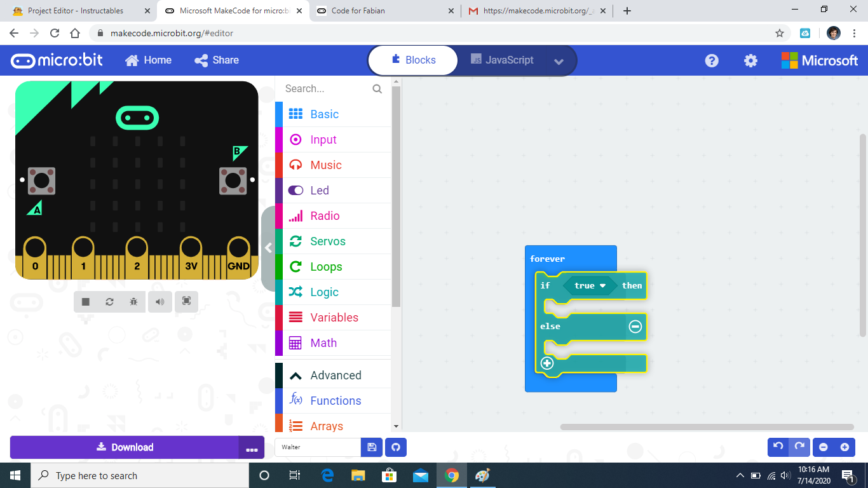Open the Radio blocks category
This screenshot has width=868, height=488.
[x=333, y=216]
